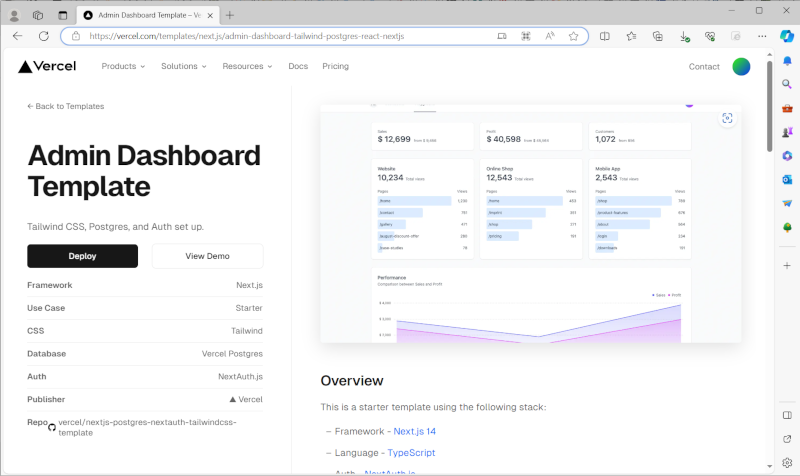Open the QR code icon in address bar
Image resolution: width=800 pixels, height=476 pixels.
pos(526,36)
